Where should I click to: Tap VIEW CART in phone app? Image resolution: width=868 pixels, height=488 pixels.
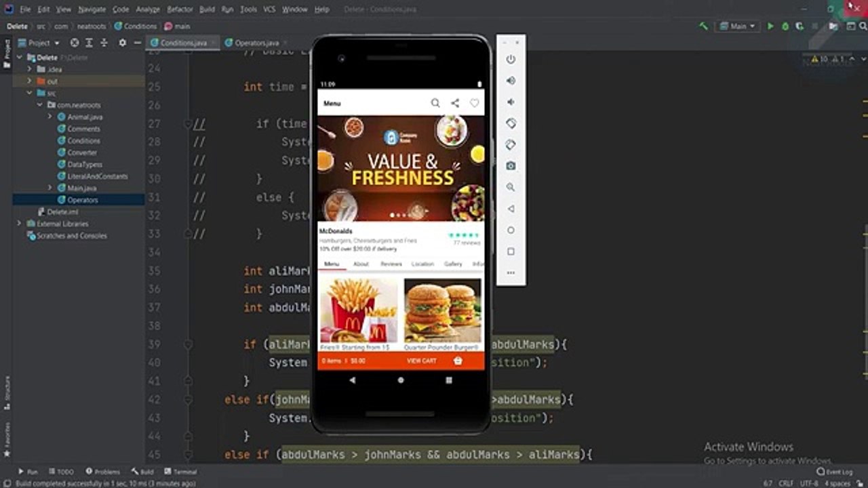[x=422, y=361]
